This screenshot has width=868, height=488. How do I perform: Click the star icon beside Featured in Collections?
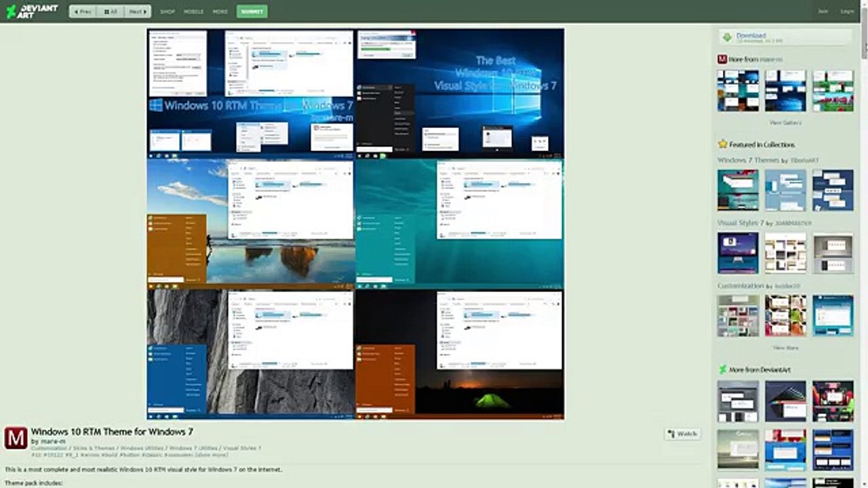(723, 144)
